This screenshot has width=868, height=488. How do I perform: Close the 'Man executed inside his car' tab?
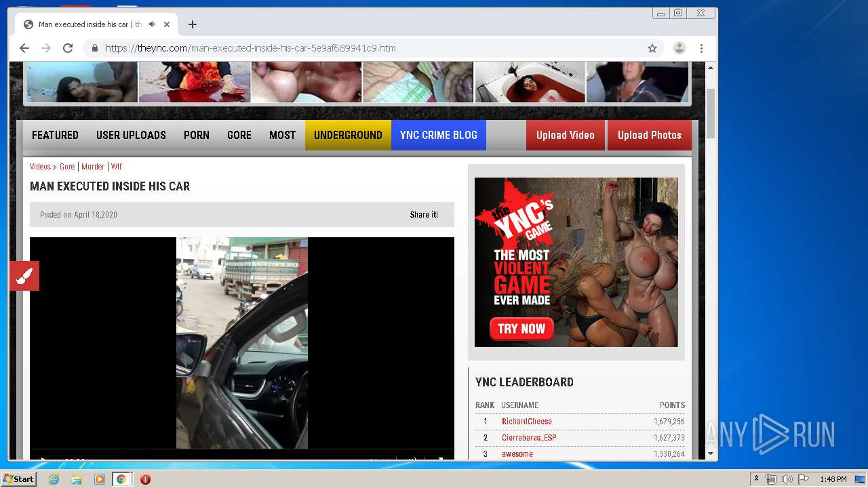click(x=167, y=24)
